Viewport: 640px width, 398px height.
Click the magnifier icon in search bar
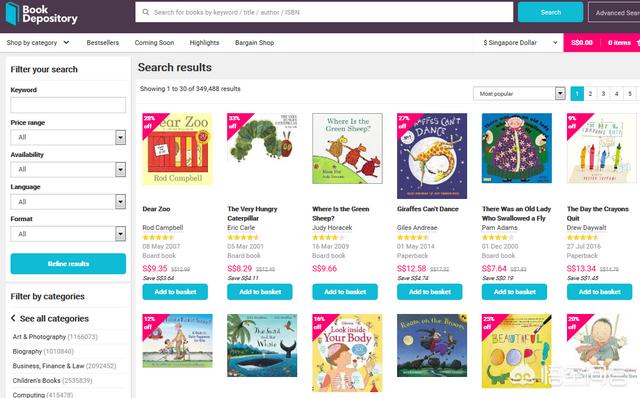[x=145, y=12]
